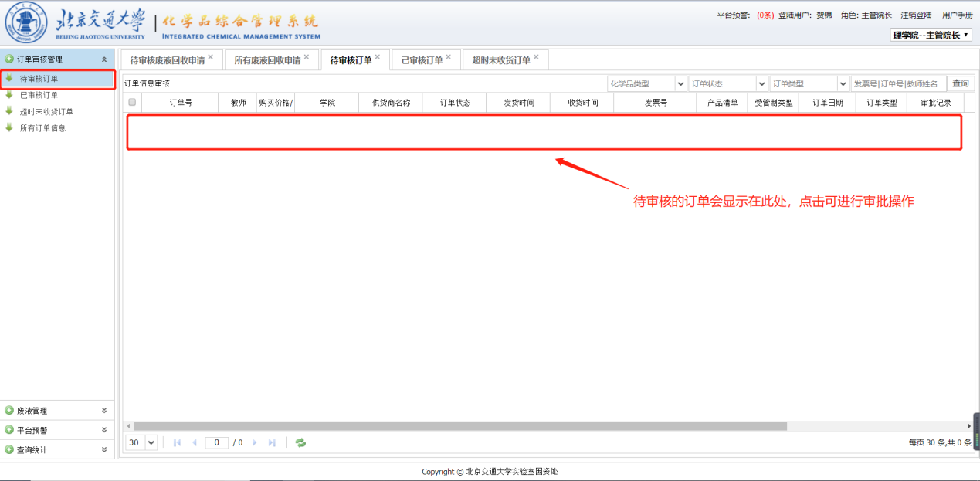Go to the first page using pagination icon

point(178,442)
